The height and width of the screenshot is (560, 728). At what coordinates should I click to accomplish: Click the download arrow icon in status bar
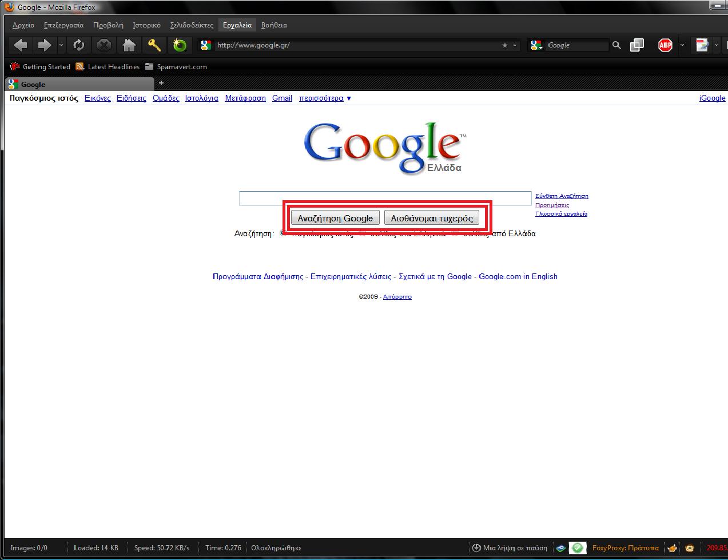(x=476, y=548)
